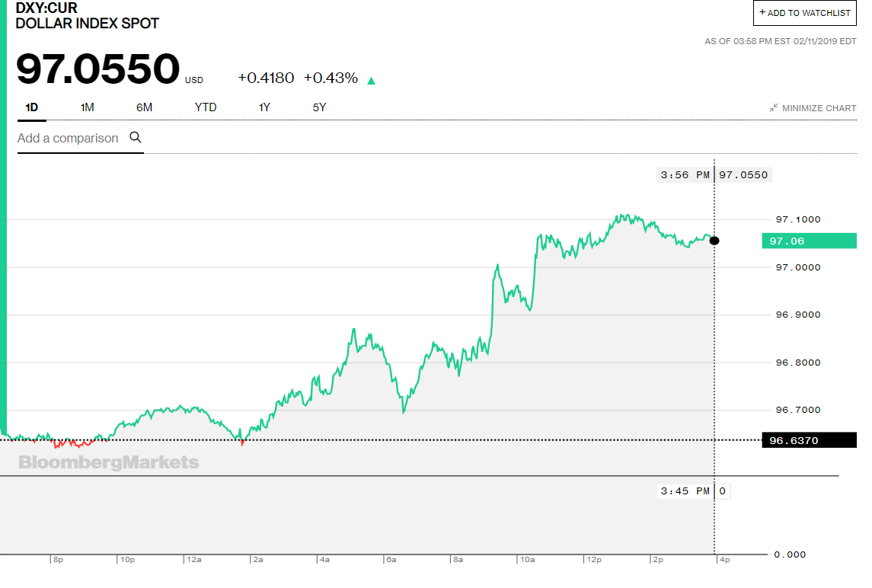Click the 8p x-axis time label
This screenshot has height=588, width=872.
59,560
